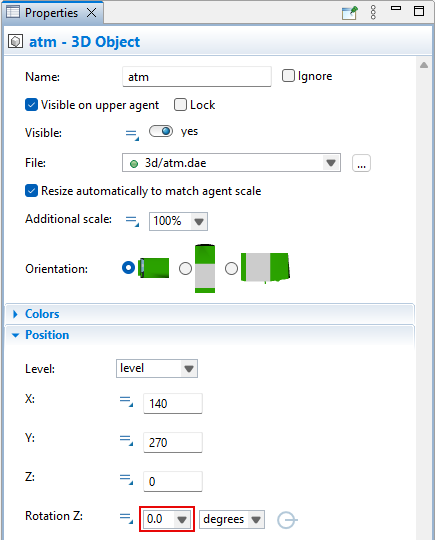Open the degrees units dropdown

[x=232, y=519]
